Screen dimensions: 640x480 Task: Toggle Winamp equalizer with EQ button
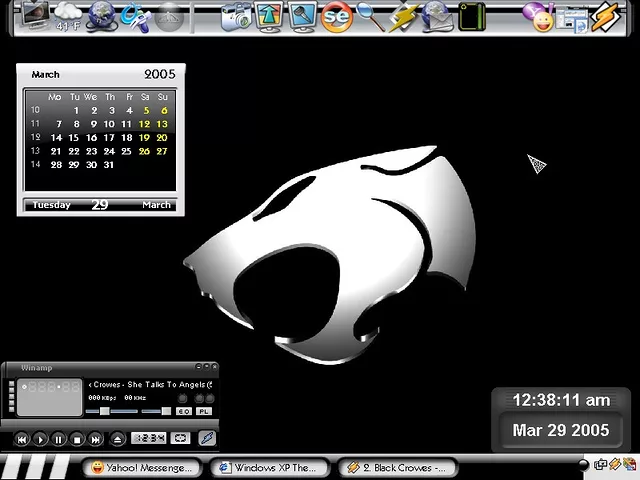pos(184,411)
